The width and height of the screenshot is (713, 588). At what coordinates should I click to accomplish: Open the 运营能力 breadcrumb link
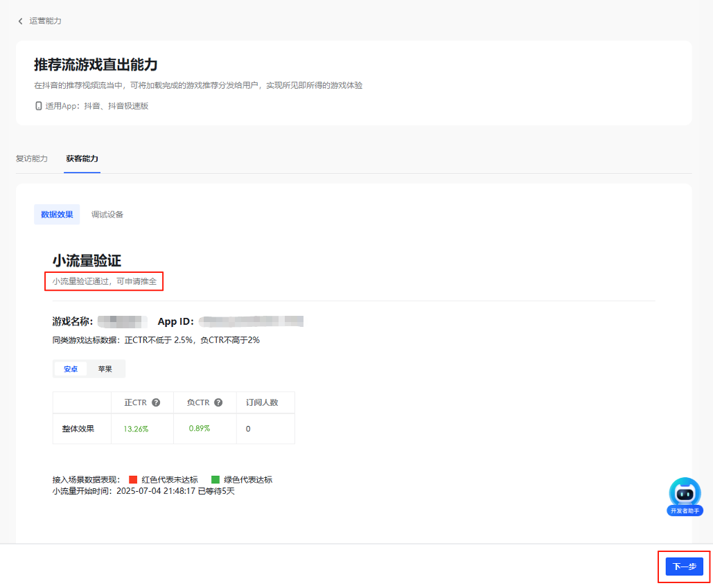coord(45,21)
